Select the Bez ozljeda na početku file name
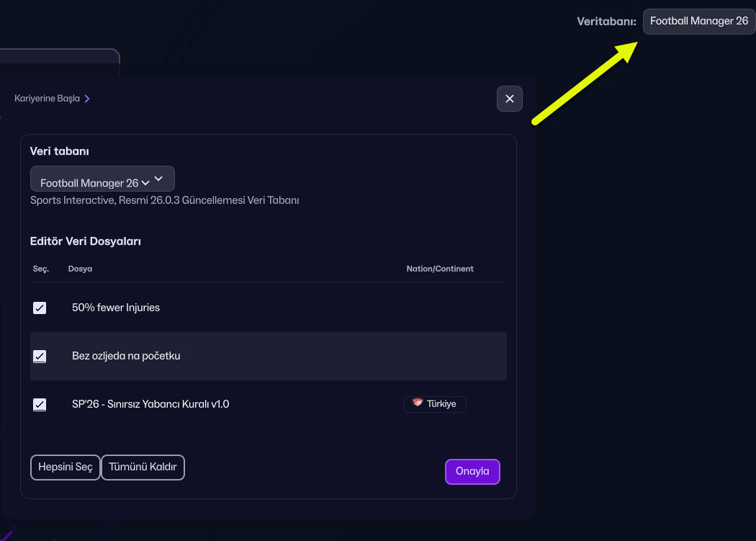Screen dimensions: 756x541 (x=126, y=356)
